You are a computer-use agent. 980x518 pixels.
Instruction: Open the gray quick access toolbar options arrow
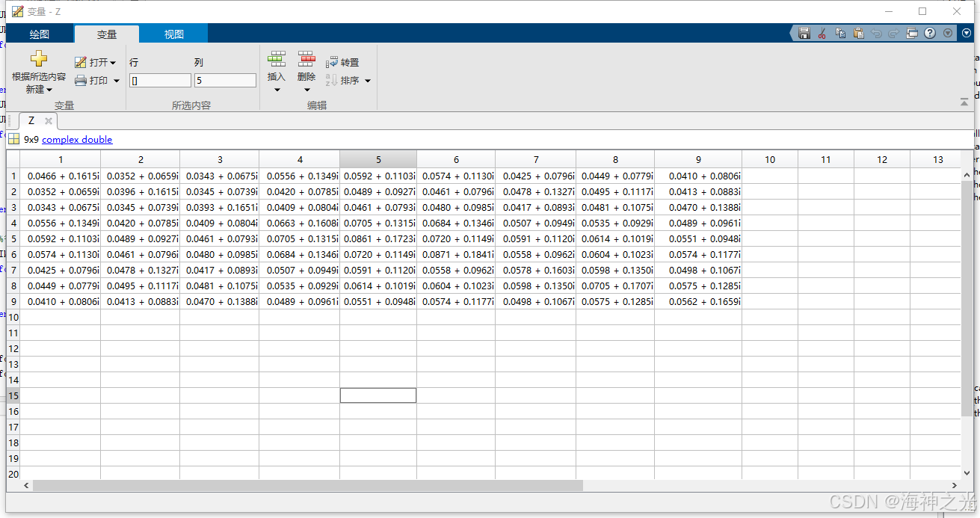948,33
